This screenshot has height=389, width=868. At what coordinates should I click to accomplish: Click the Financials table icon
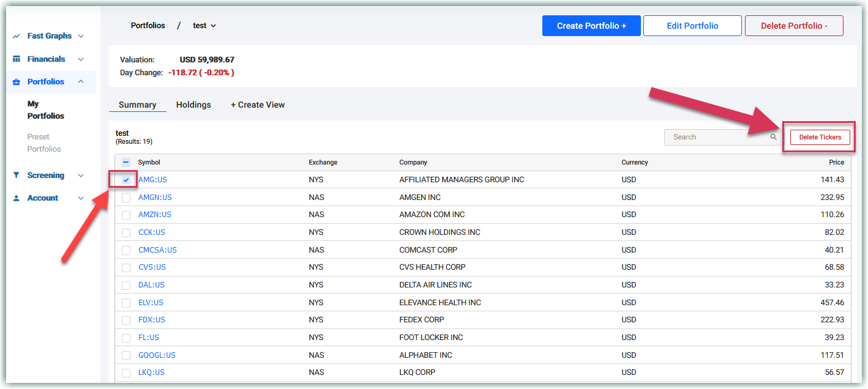coord(17,59)
